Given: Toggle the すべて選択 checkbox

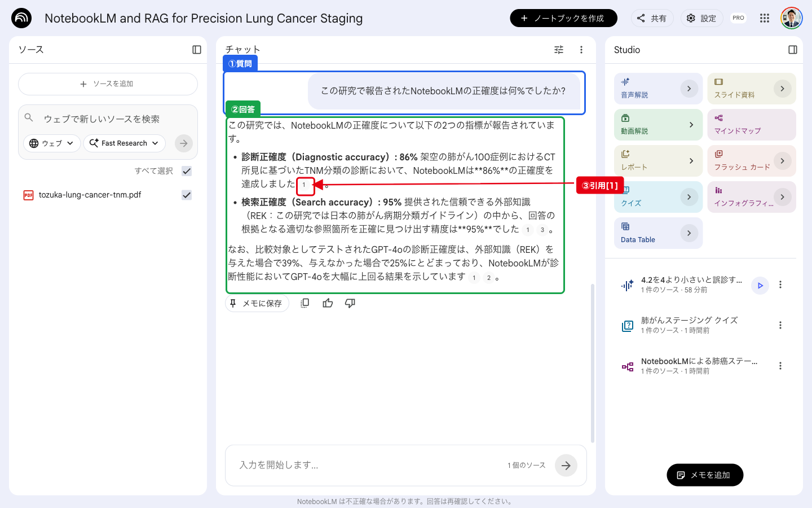Looking at the screenshot, I should [187, 171].
